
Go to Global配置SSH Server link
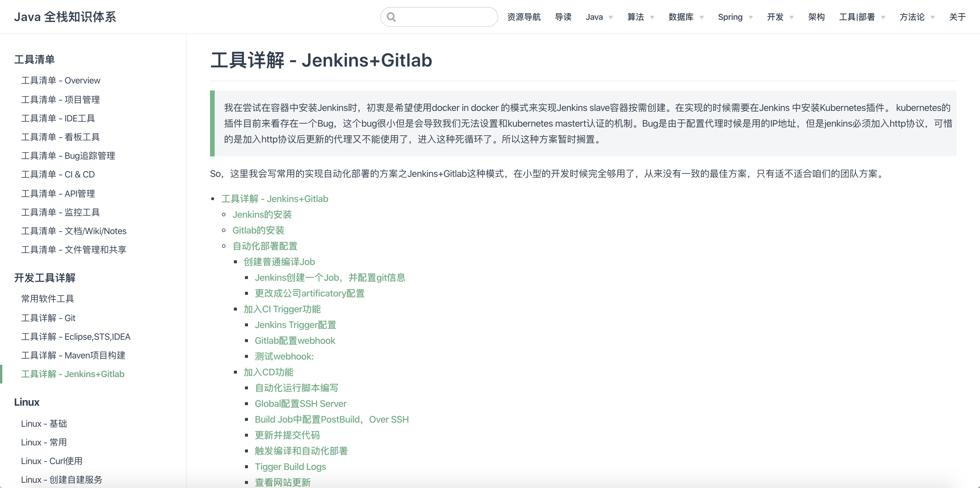click(x=300, y=403)
